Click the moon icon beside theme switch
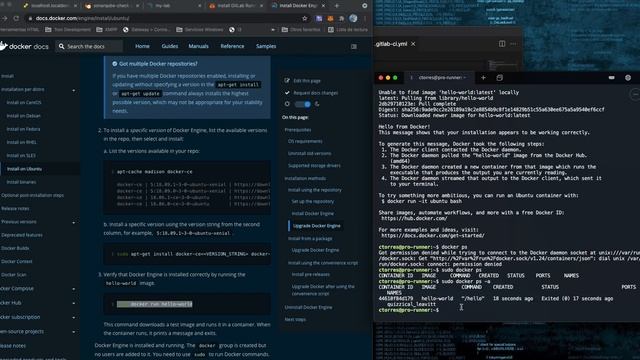The height and width of the screenshot is (360, 640). [x=317, y=104]
